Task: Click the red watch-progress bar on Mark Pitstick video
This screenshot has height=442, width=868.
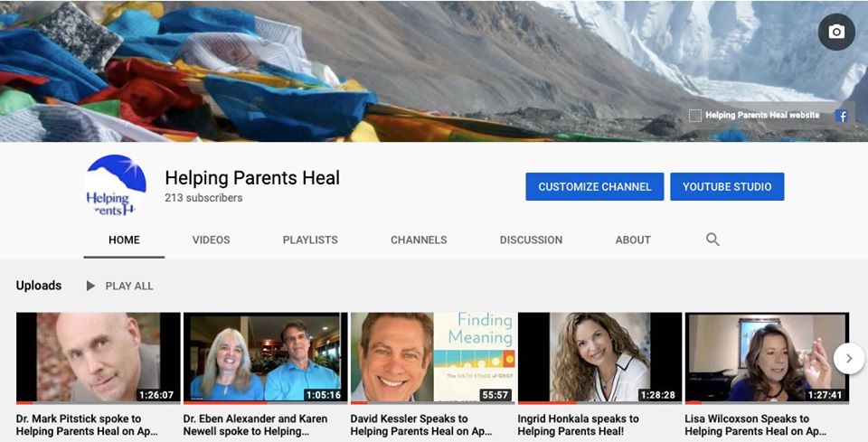Action: click(x=25, y=403)
